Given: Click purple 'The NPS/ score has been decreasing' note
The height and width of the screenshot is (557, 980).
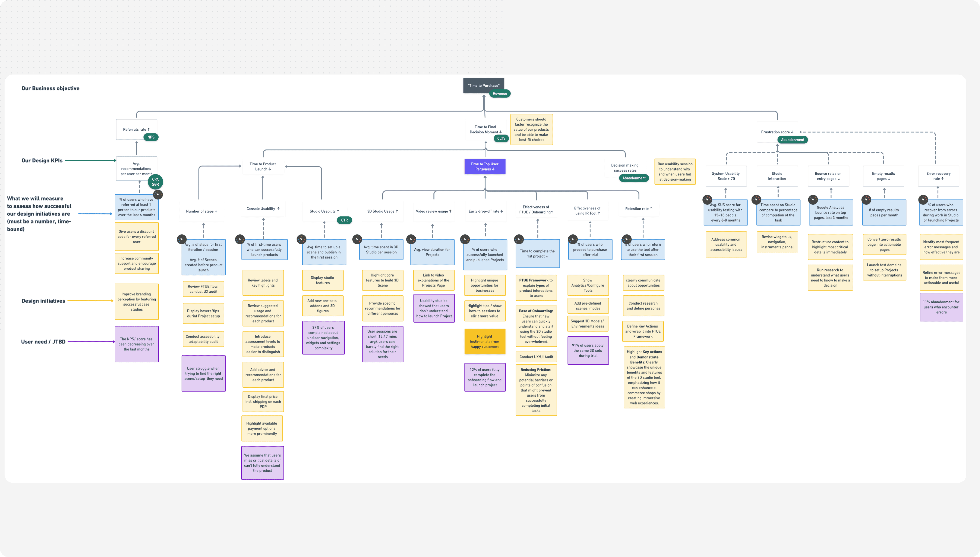Looking at the screenshot, I should 137,344.
